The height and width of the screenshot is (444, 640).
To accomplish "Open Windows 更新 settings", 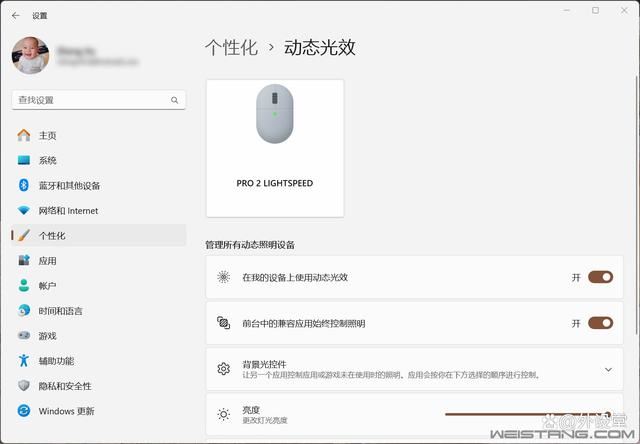I will pyautogui.click(x=99, y=411).
